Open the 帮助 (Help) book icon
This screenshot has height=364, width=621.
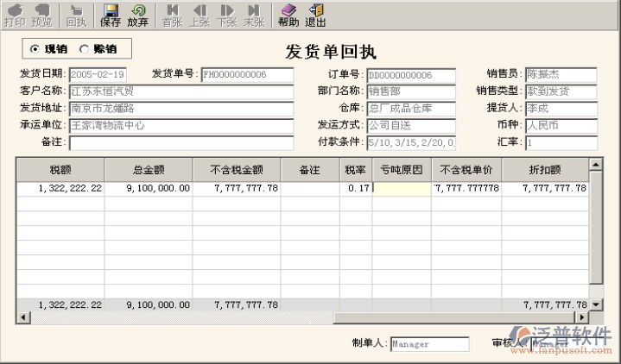288,15
